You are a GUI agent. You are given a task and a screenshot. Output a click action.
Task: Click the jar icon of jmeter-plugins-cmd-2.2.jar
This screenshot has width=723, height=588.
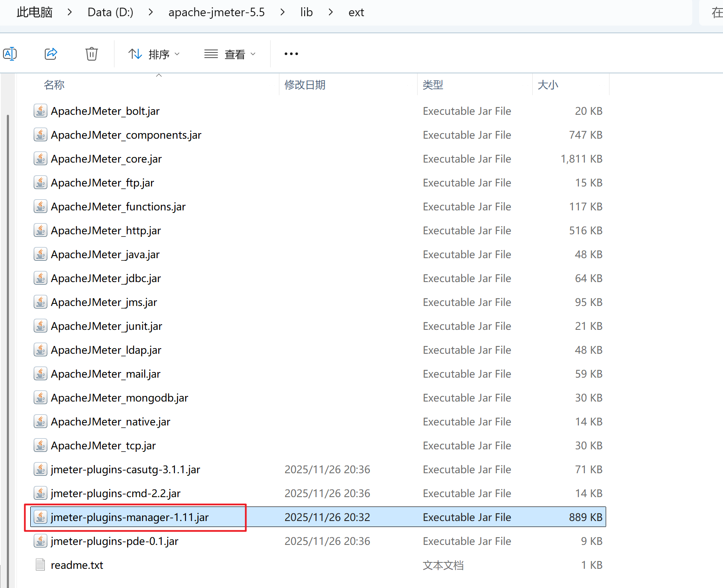(x=41, y=493)
